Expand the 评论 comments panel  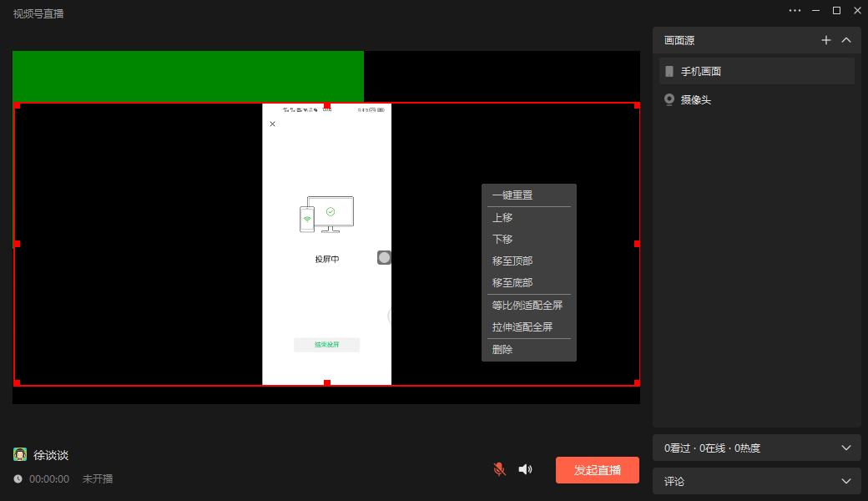point(846,481)
